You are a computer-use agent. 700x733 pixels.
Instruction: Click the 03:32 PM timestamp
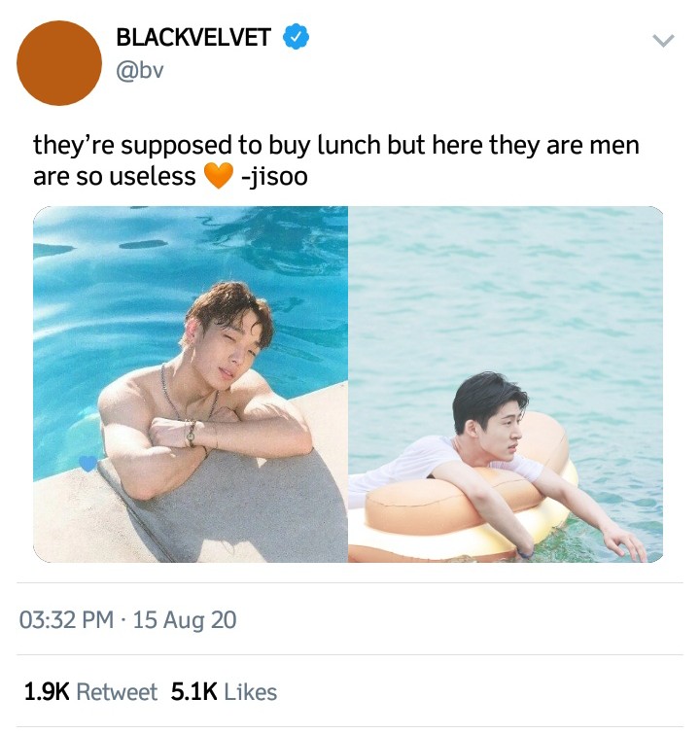(66, 620)
